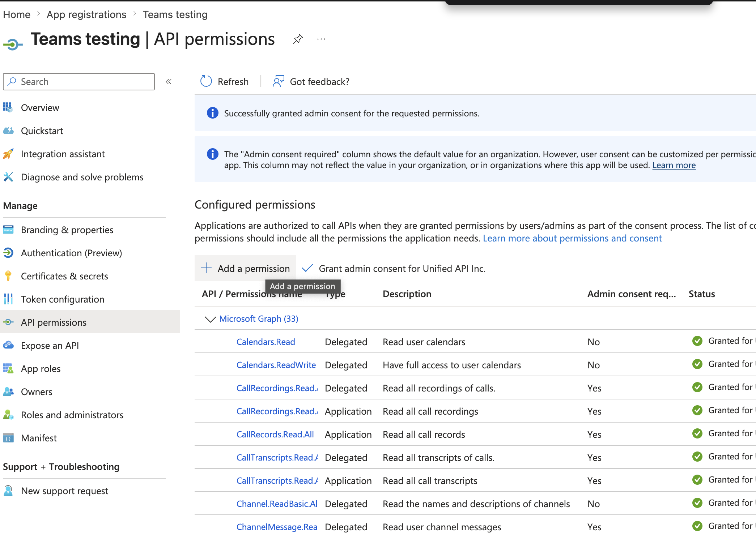Click the Overview grid icon in sidebar
This screenshot has height=535, width=756.
tap(8, 107)
